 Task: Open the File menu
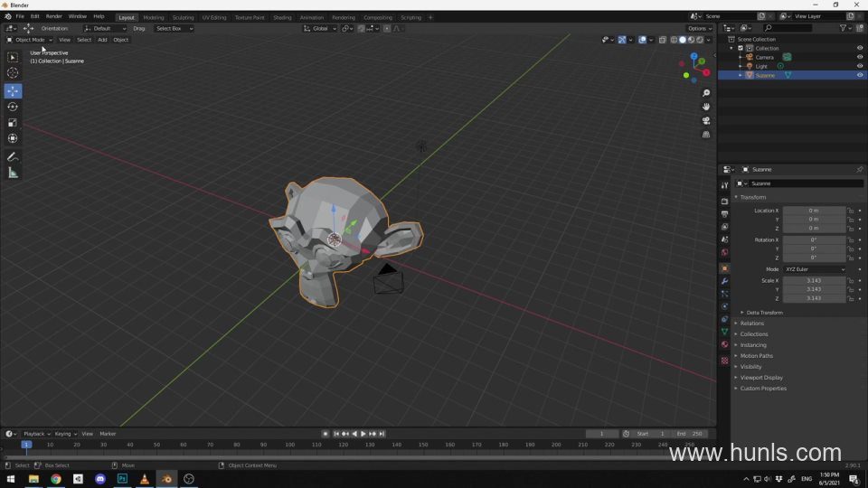pyautogui.click(x=20, y=16)
